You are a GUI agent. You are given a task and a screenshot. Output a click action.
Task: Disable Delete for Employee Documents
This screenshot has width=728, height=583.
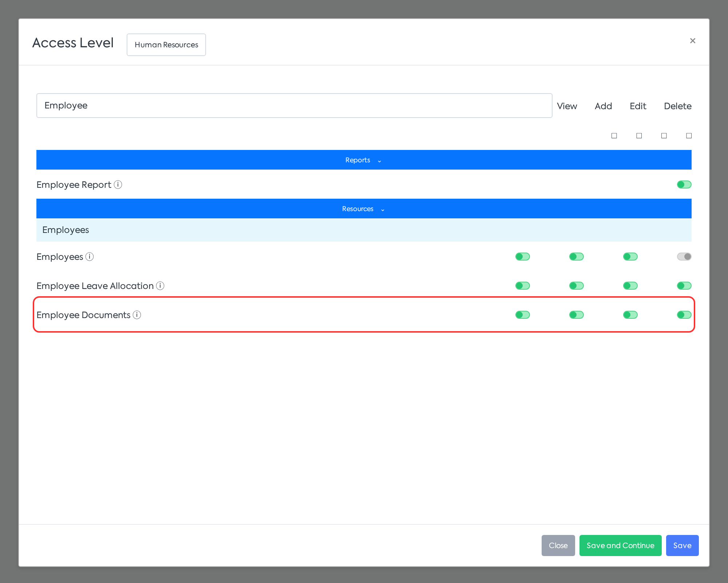point(684,315)
